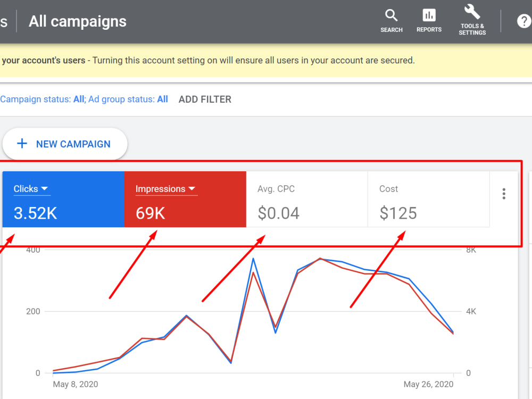Click the NEW CAMPAIGN button
532x399 pixels.
[x=65, y=144]
